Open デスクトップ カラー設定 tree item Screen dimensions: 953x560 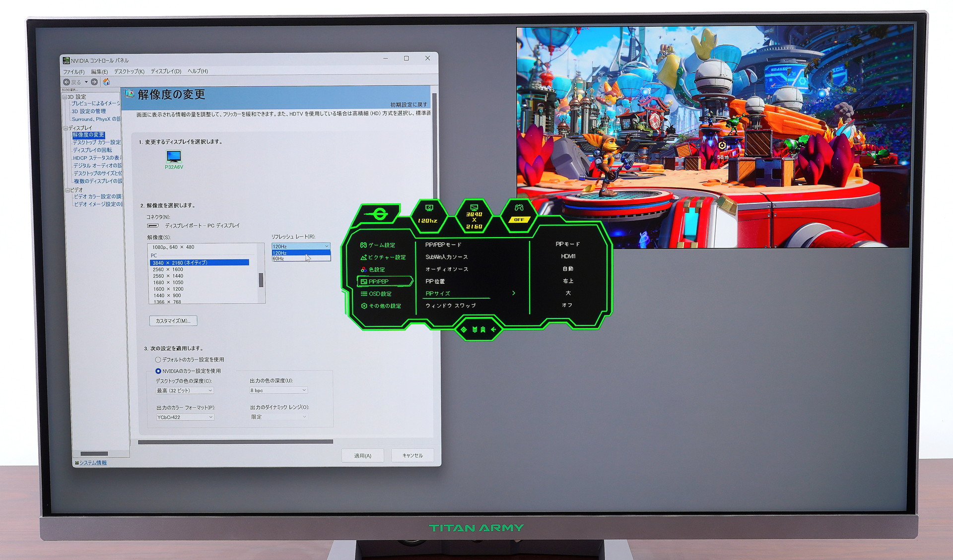click(x=97, y=142)
